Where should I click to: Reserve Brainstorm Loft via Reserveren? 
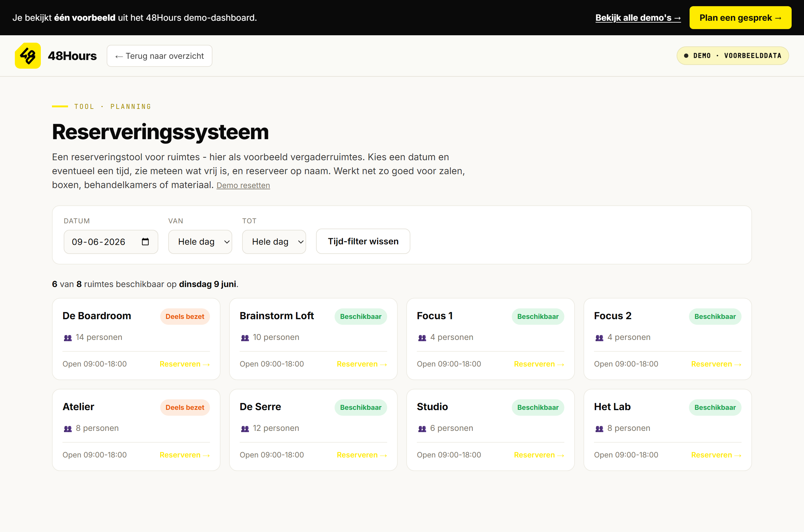click(x=361, y=364)
